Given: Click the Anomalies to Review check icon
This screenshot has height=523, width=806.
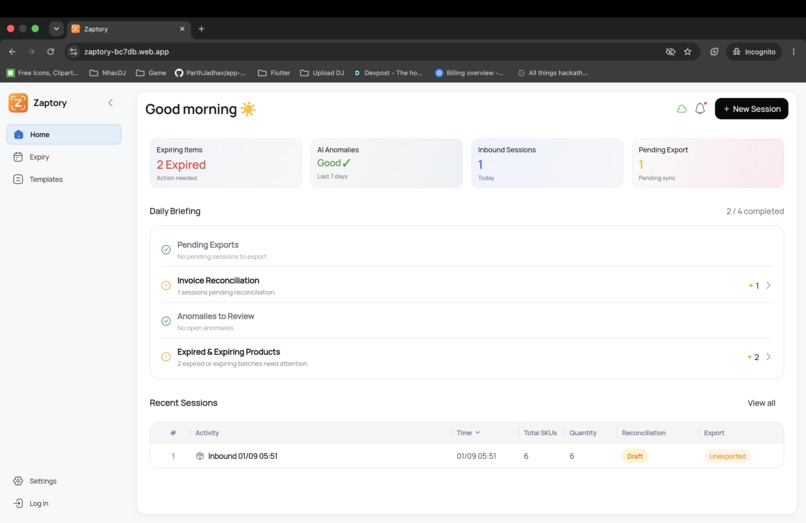Looking at the screenshot, I should [166, 321].
